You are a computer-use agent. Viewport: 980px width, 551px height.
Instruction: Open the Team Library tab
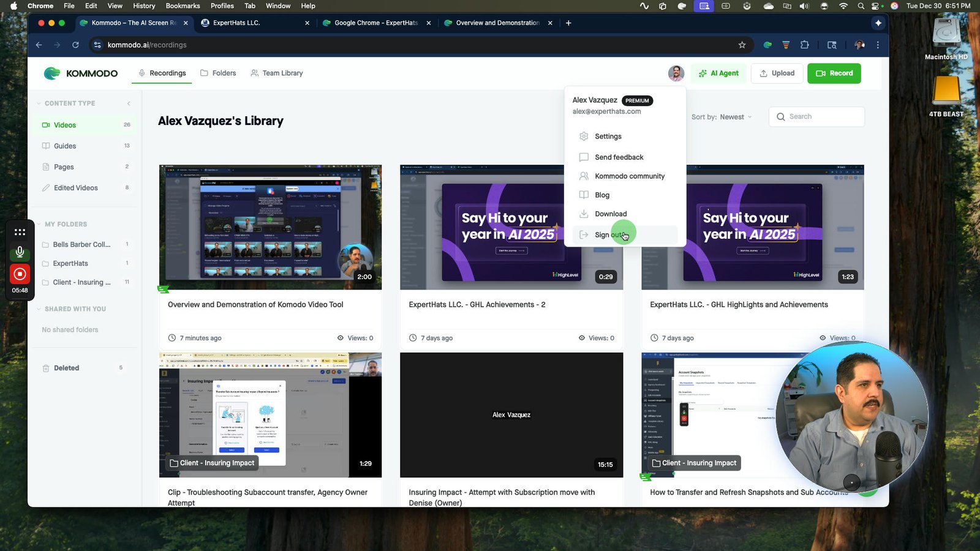click(x=277, y=73)
